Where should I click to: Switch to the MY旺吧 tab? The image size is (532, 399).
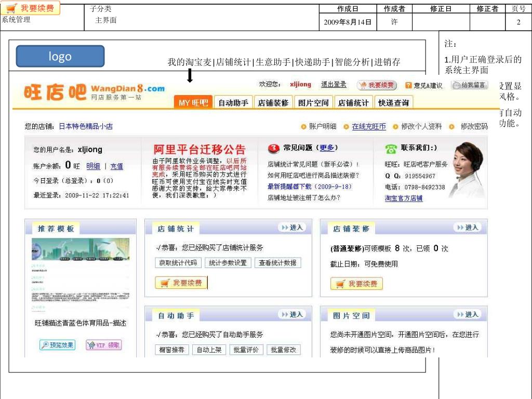(193, 103)
